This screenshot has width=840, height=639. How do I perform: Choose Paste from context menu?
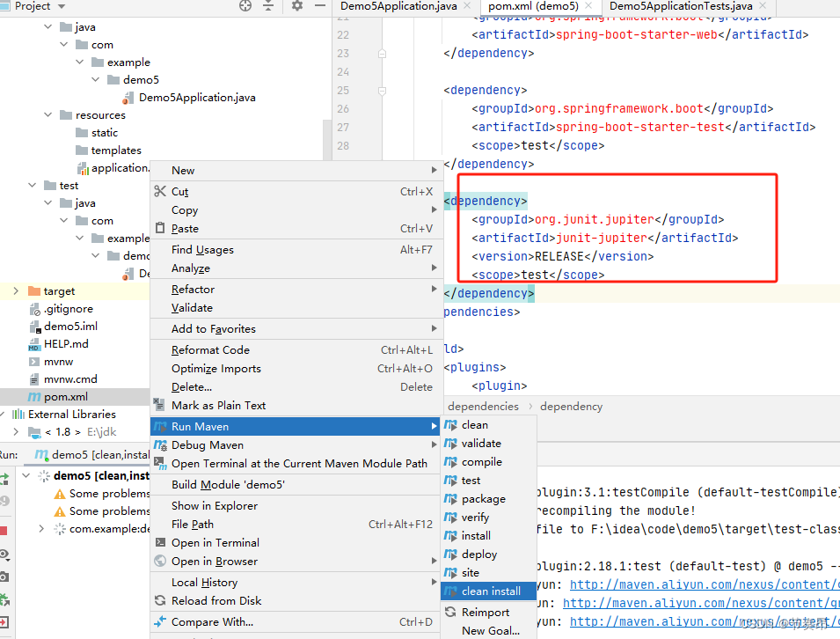point(295,229)
